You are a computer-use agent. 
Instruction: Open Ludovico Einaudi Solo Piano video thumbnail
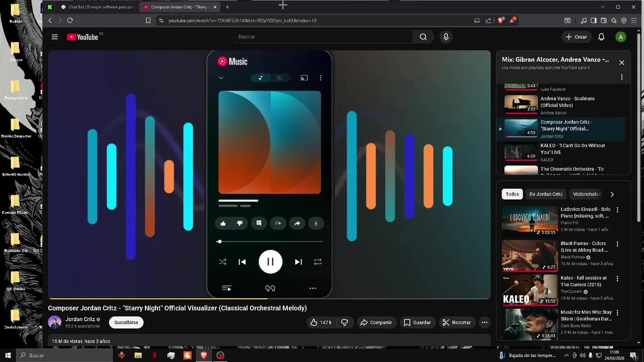click(529, 221)
